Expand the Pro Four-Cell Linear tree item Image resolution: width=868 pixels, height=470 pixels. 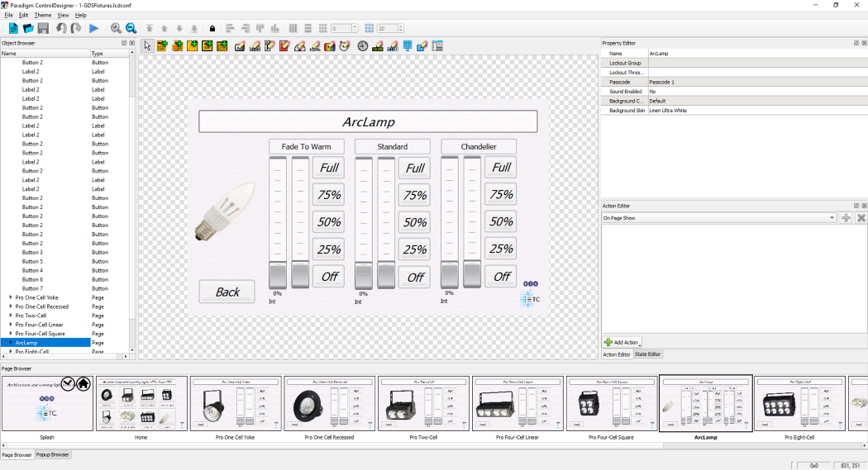pos(11,325)
